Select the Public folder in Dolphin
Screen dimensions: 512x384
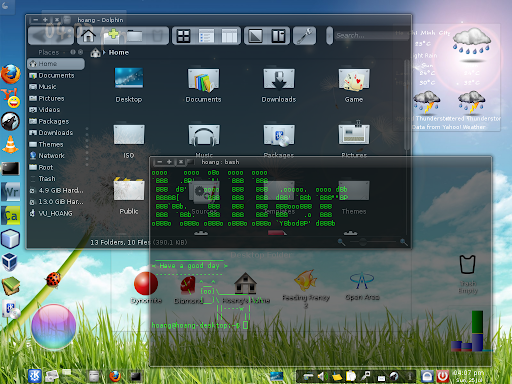click(129, 197)
